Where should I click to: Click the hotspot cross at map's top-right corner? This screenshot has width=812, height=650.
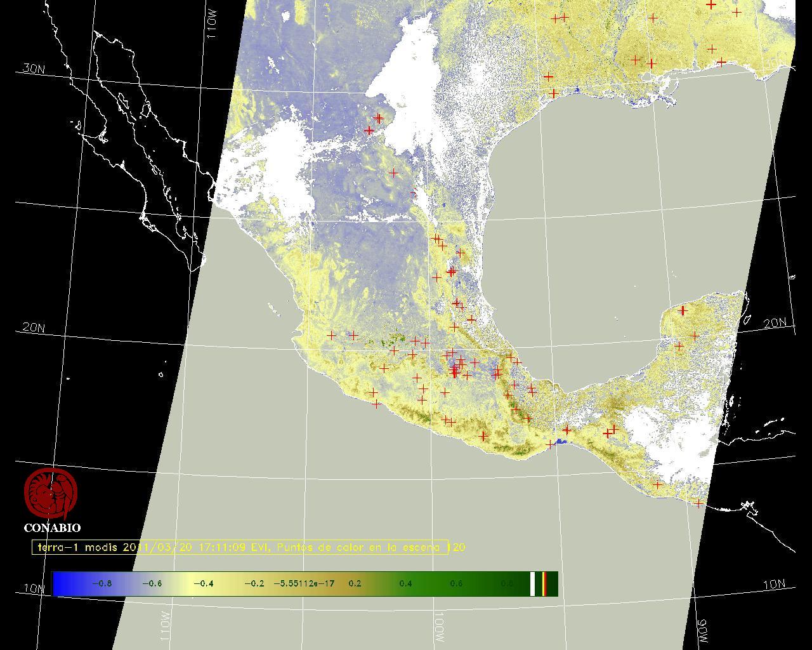(x=711, y=5)
